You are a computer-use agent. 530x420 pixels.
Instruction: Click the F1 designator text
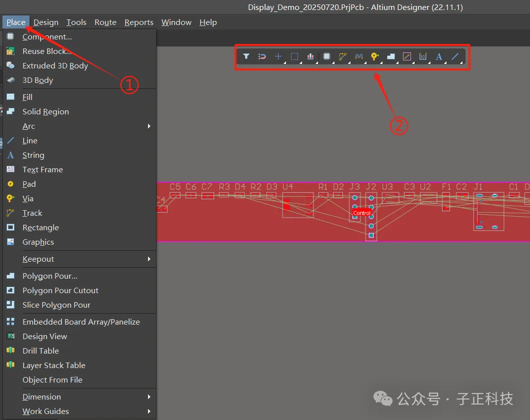point(446,187)
